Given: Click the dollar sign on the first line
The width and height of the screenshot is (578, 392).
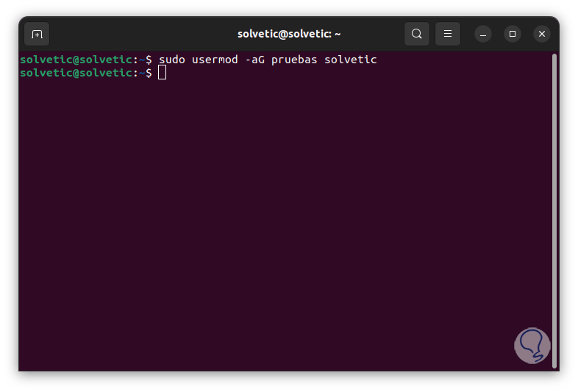Looking at the screenshot, I should coord(149,60).
